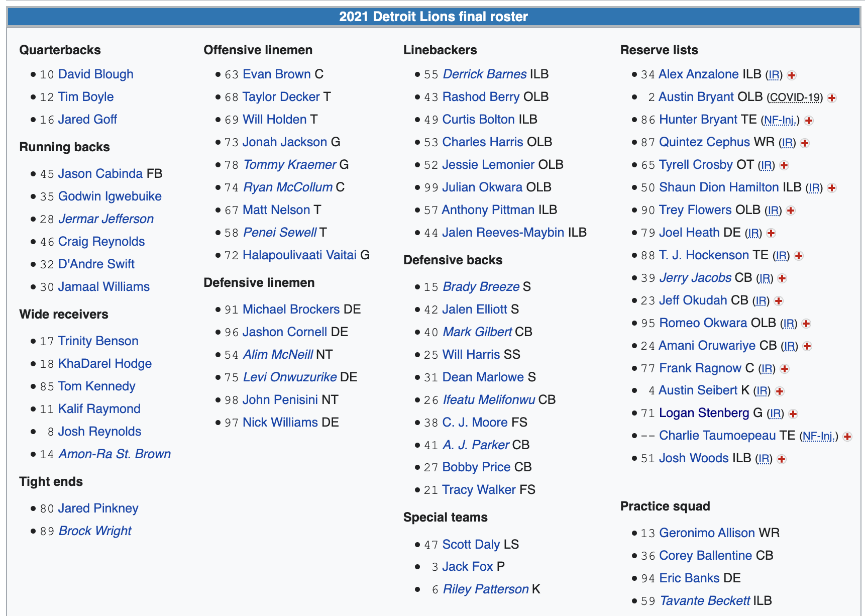865x616 pixels.
Task: Open Penei Sewell tackle link
Action: (x=280, y=233)
